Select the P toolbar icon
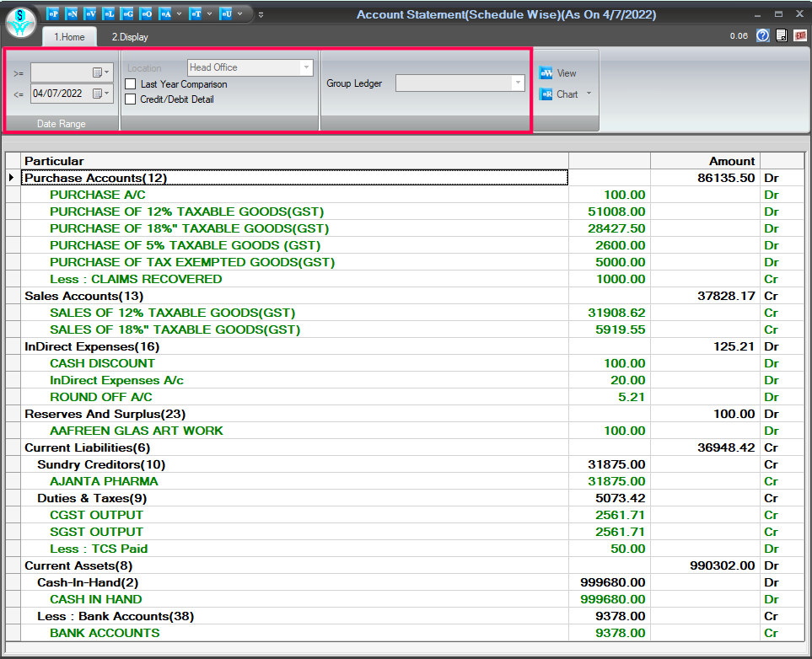Screen dimensions: 812x659 52,13
